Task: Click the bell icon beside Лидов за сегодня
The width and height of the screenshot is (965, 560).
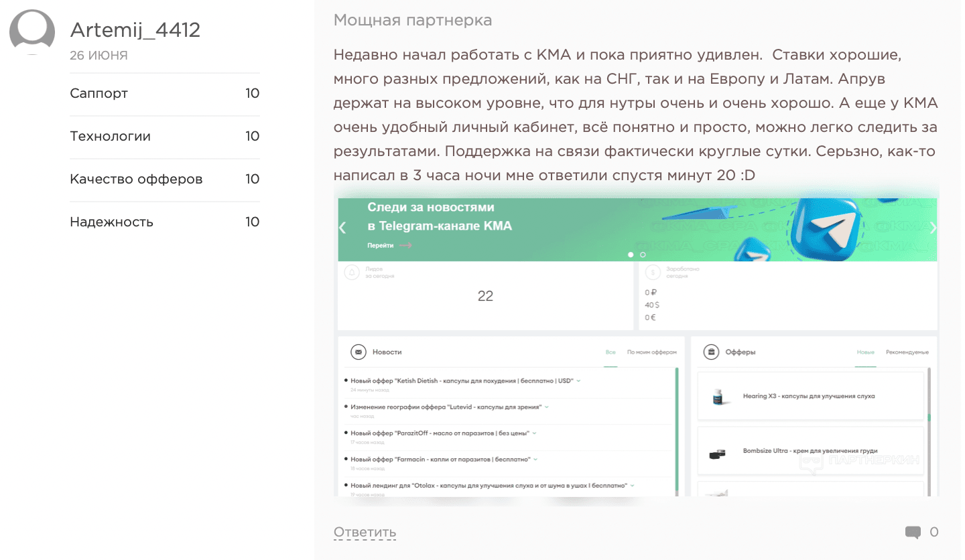Action: click(352, 272)
